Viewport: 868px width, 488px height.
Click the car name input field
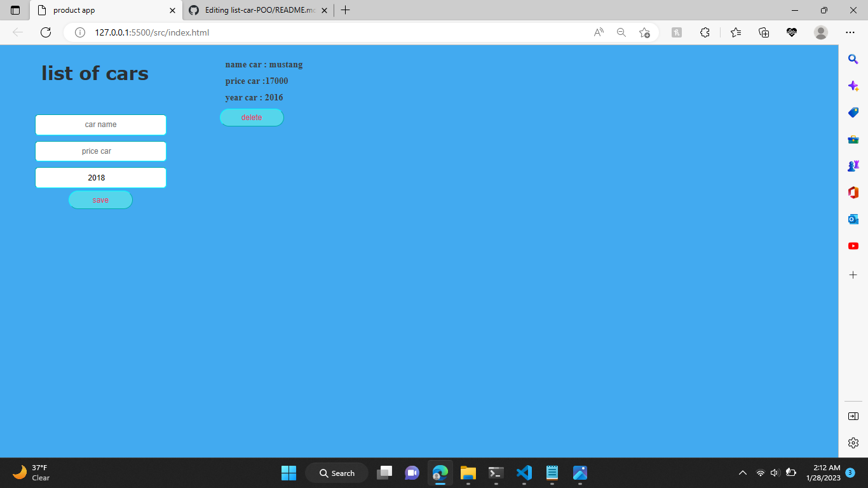coord(100,125)
